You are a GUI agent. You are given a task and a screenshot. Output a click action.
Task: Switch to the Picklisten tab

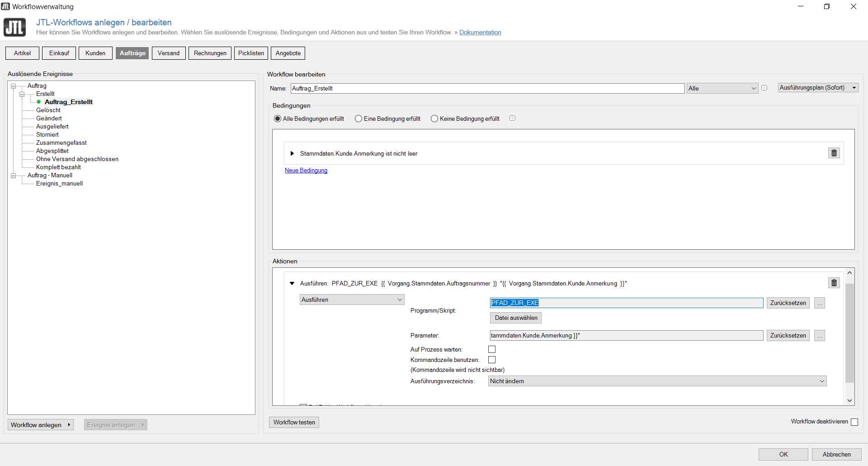coord(251,53)
